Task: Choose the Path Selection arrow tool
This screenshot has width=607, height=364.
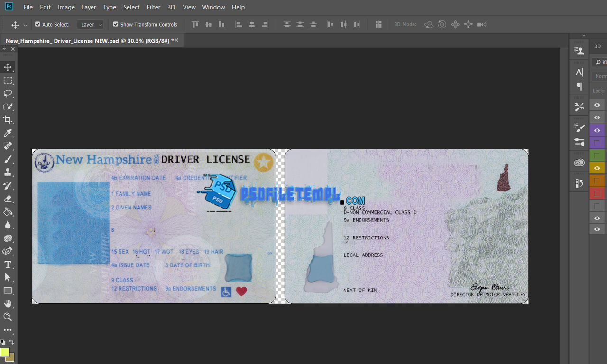Action: [x=8, y=277]
